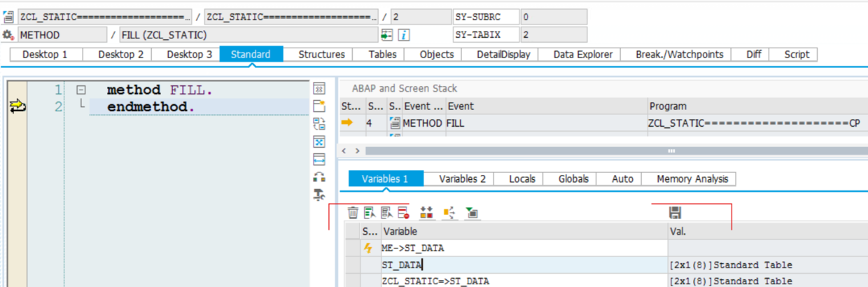Open the Variables 2 tab
The image size is (868, 287).
point(462,179)
